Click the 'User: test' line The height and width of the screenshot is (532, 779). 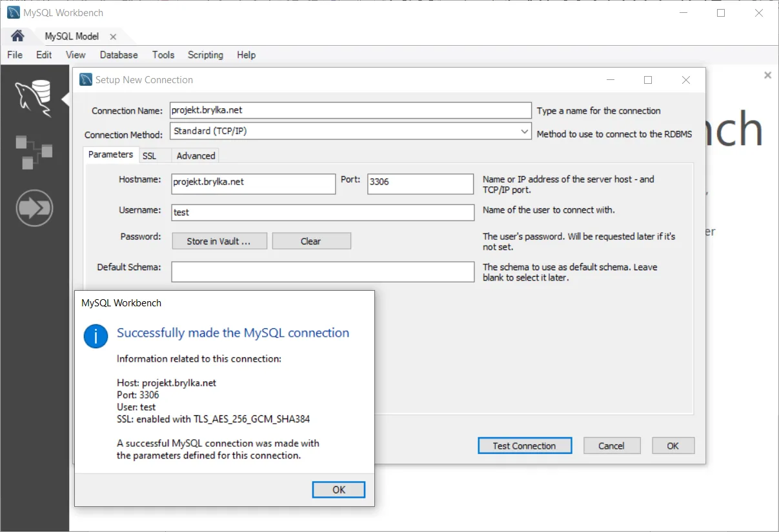click(136, 407)
